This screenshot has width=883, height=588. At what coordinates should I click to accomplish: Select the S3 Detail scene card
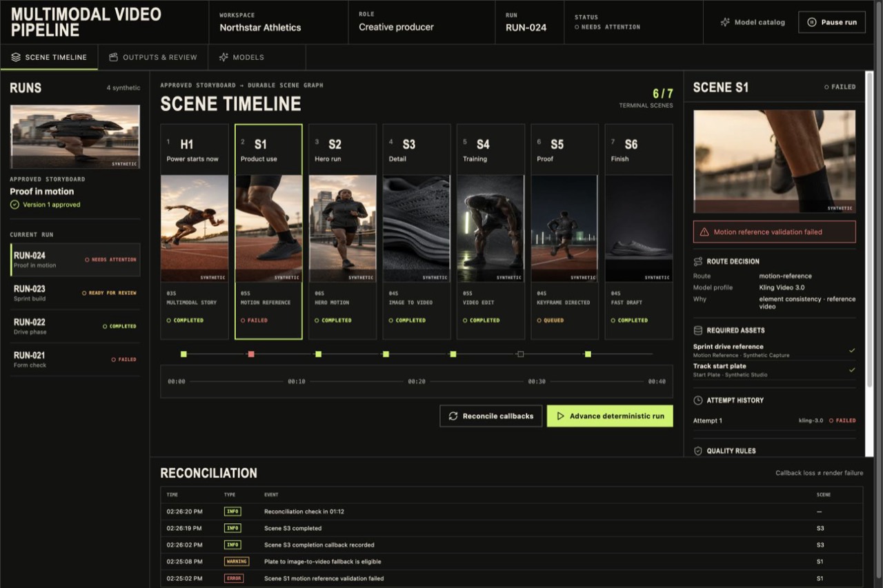click(x=417, y=232)
